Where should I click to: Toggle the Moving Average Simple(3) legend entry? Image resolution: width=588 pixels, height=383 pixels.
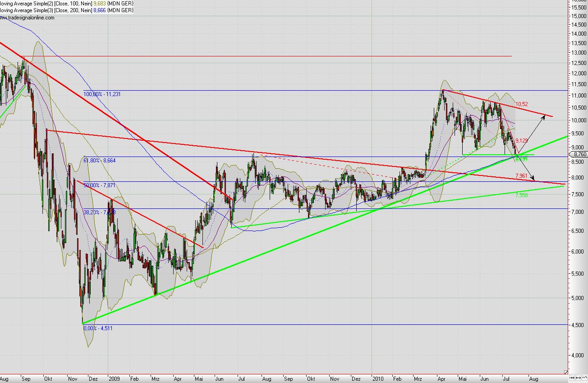[x=50, y=10]
